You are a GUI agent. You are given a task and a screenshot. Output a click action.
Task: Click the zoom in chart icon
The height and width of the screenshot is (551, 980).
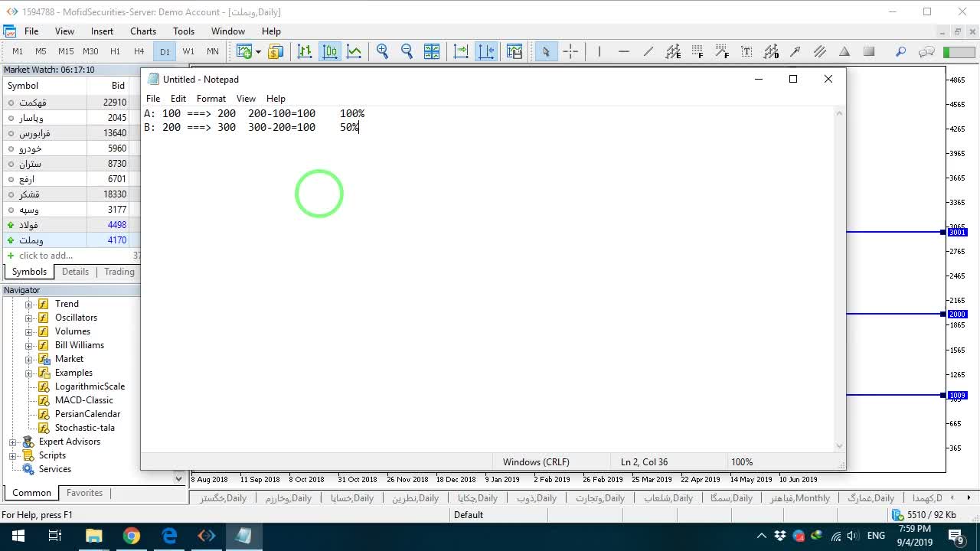pos(383,51)
